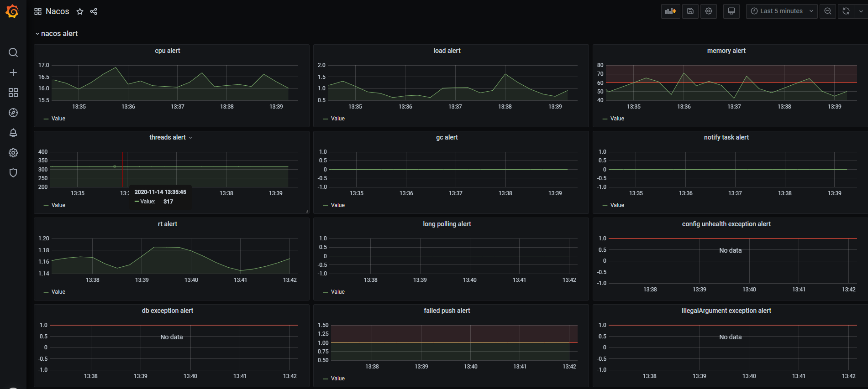Save dashboard with the floppy icon
This screenshot has width=868, height=389.
(x=690, y=11)
